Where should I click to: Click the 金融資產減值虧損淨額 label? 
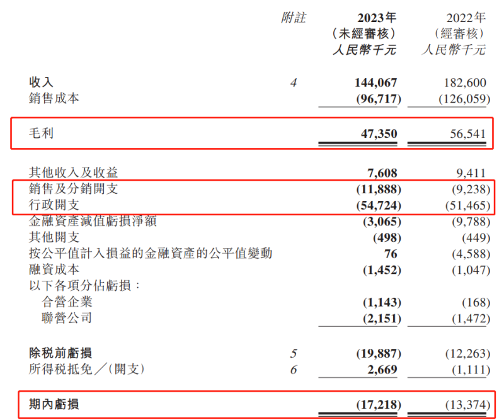[x=93, y=221]
